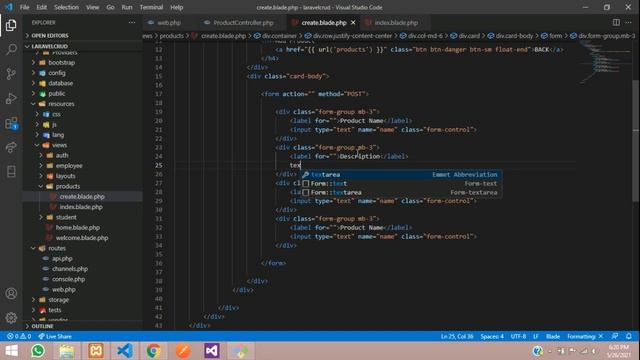This screenshot has height=360, width=640.
Task: Click LF end of line setting
Action: pyautogui.click(x=536, y=336)
